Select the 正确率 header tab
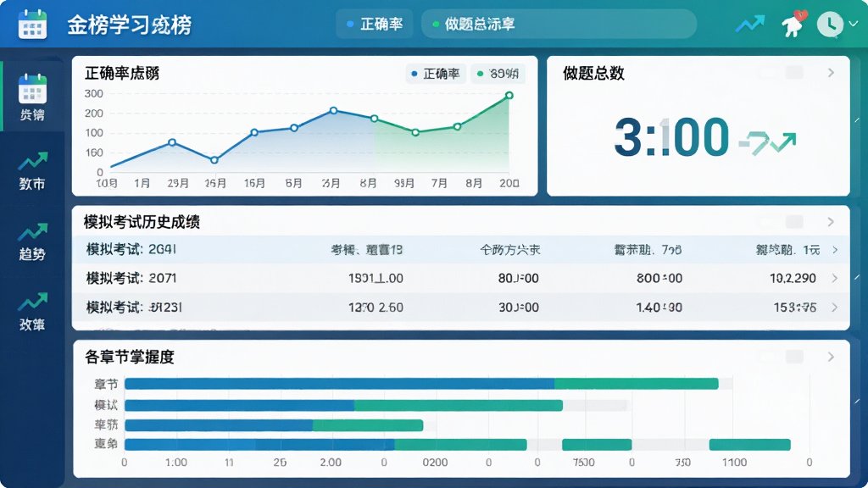This screenshot has height=488, width=868. [x=375, y=25]
